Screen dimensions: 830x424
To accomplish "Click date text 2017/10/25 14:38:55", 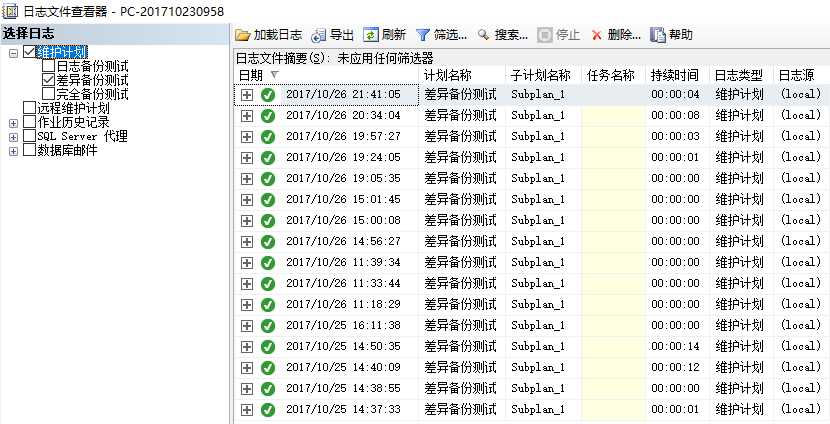I will [344, 388].
